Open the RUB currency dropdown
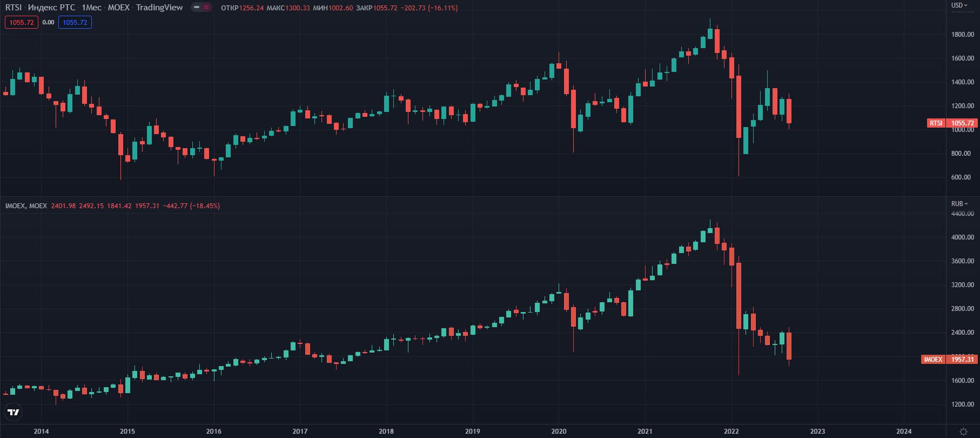Viewport: 980px width, 438px height. coord(959,204)
